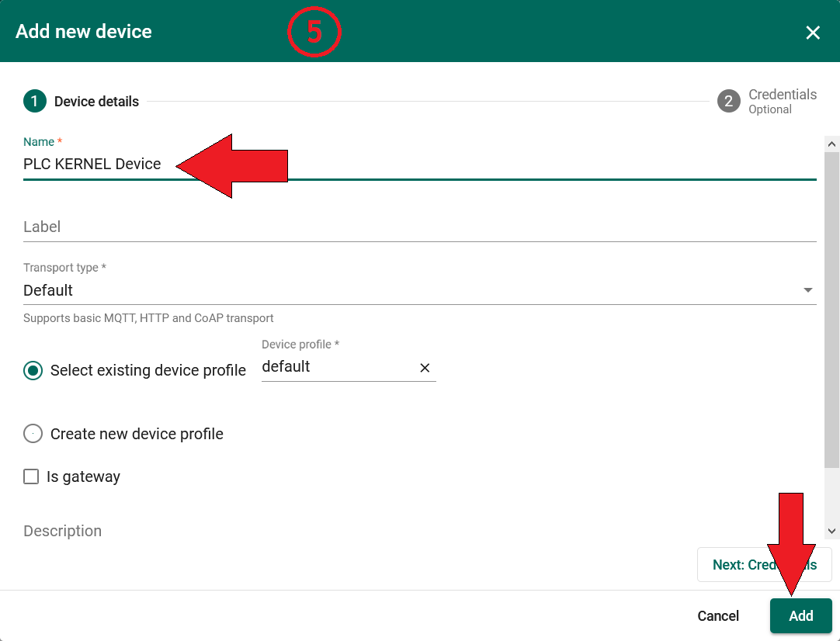The image size is (840, 641).
Task: Clear the default device profile selection
Action: click(x=425, y=368)
